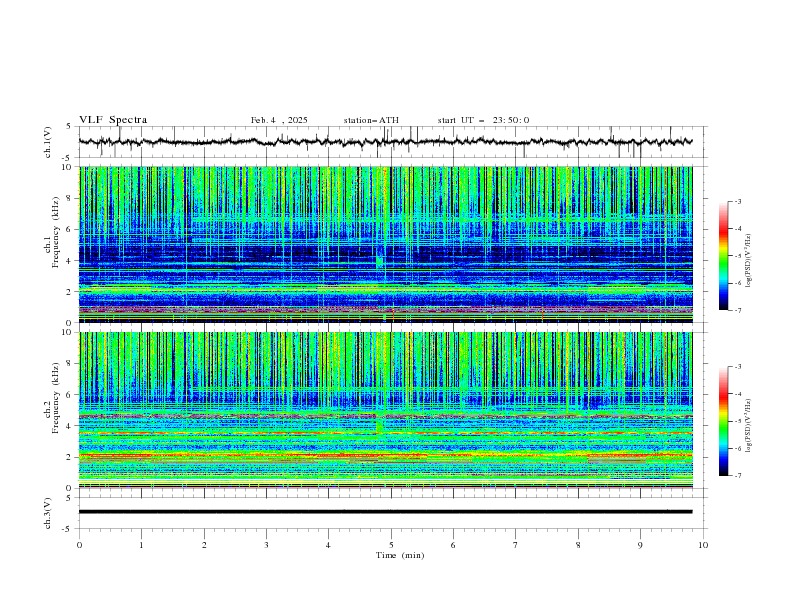The width and height of the screenshot is (792, 612).
Task: Click the '9' tick on time axis
Action: coord(640,545)
